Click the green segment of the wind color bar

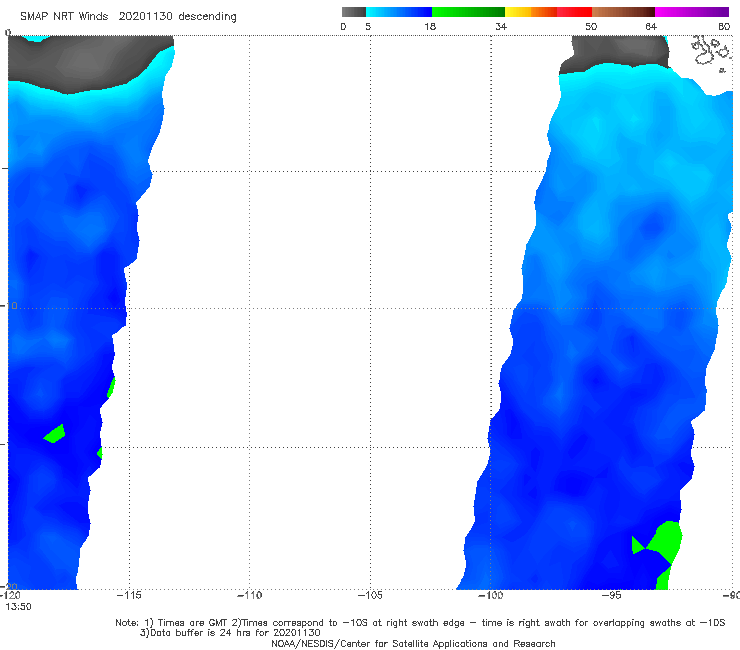pyautogui.click(x=468, y=12)
